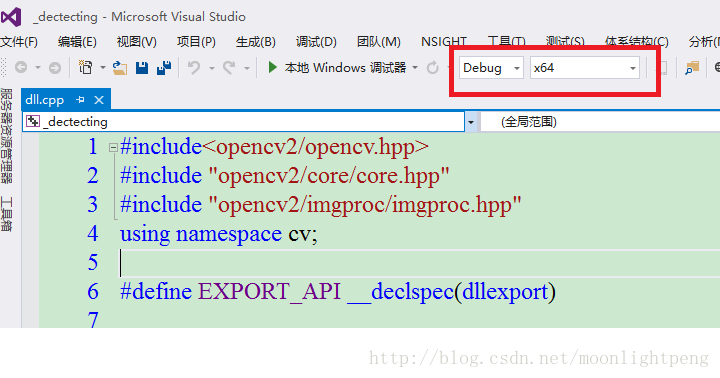720x378 pixels.
Task: Click the Visual Studio logo icon
Action: pos(11,17)
